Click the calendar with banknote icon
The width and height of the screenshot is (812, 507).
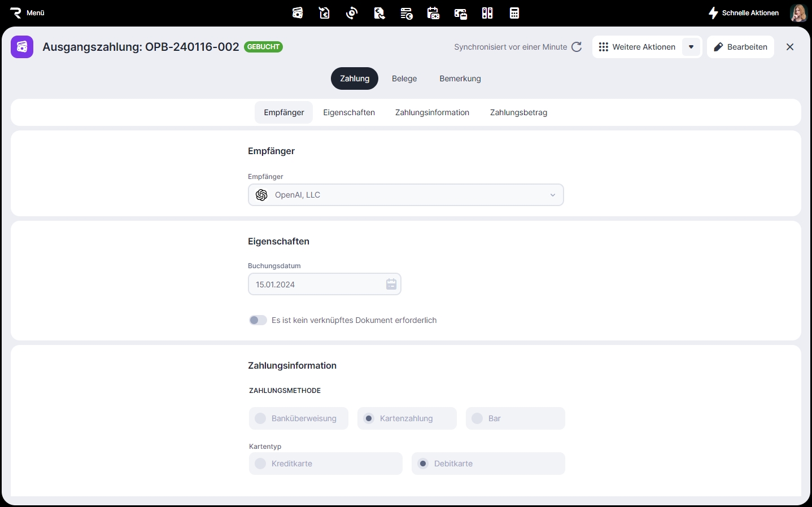(x=433, y=13)
